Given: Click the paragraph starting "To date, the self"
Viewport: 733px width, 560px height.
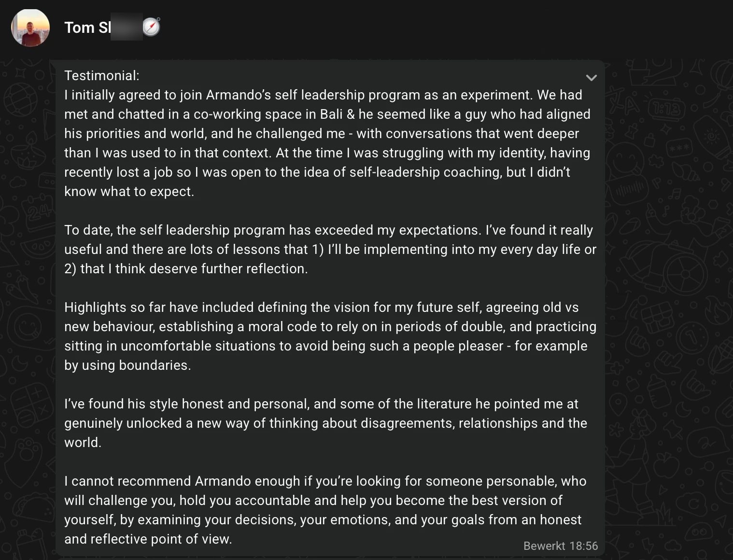Looking at the screenshot, I should 330,249.
